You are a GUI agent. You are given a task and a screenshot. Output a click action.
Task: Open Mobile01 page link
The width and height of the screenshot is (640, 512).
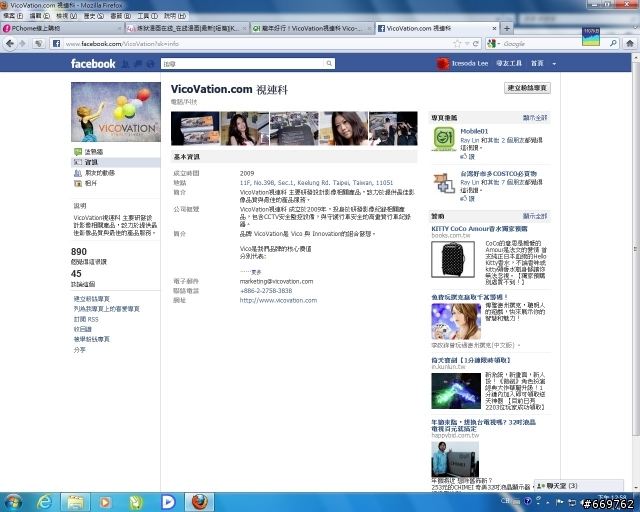(474, 131)
